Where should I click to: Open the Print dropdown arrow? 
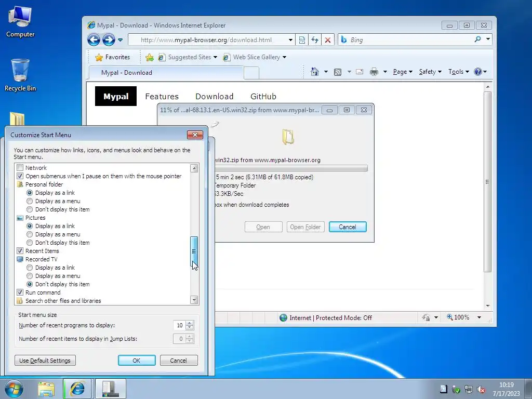[x=385, y=72]
